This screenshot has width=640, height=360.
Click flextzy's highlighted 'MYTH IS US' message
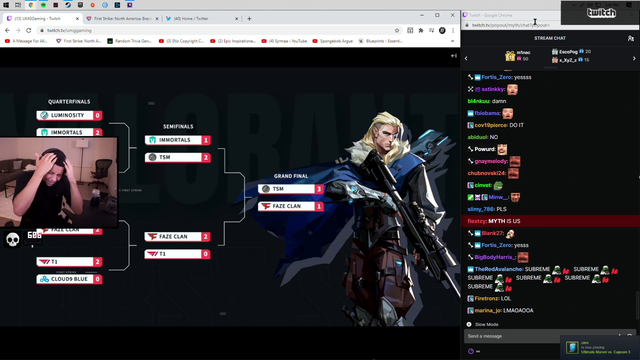click(550, 221)
